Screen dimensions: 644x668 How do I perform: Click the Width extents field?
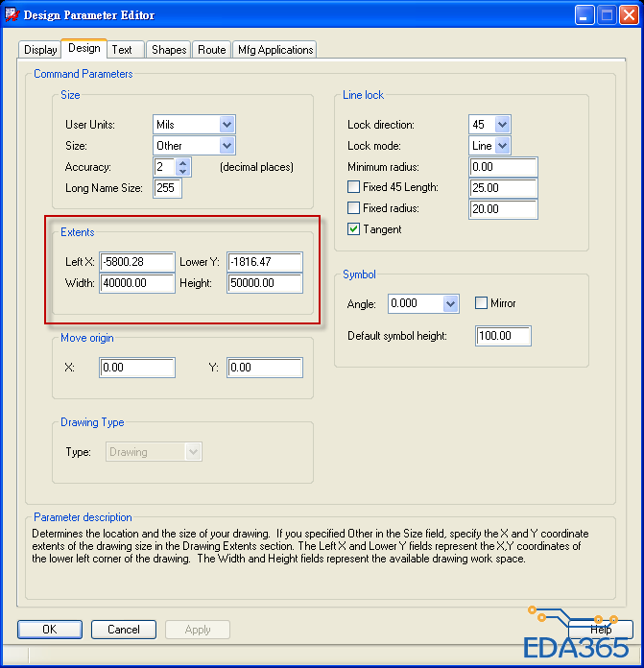[x=137, y=283]
